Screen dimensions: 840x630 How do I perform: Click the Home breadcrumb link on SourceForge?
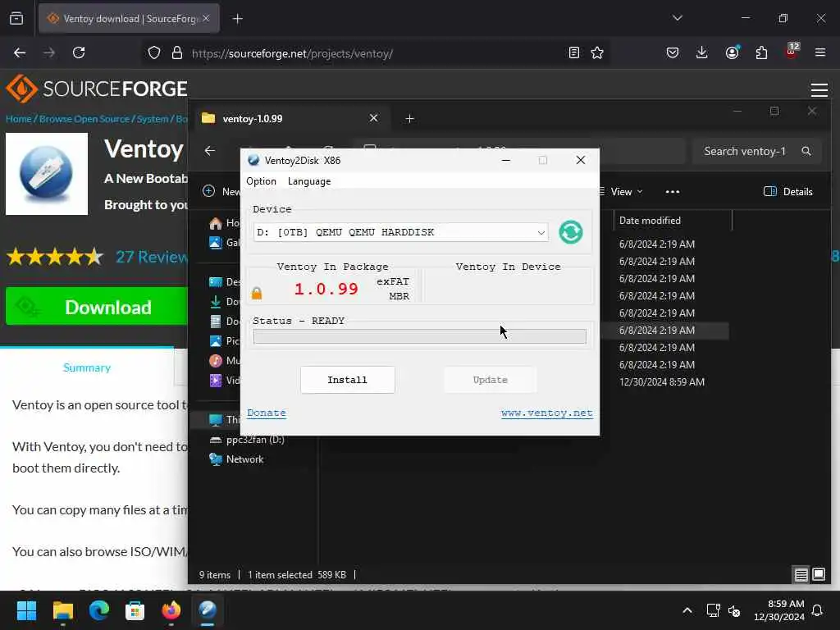(19, 119)
